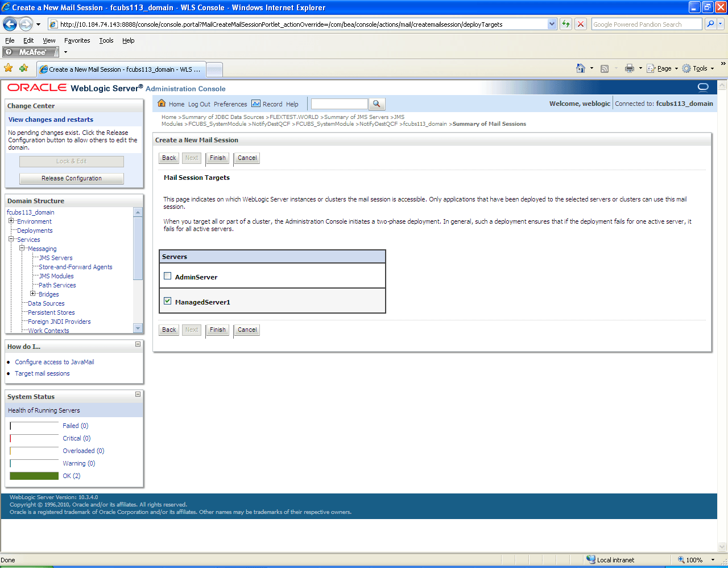Expand the Bridges tree node

32,294
